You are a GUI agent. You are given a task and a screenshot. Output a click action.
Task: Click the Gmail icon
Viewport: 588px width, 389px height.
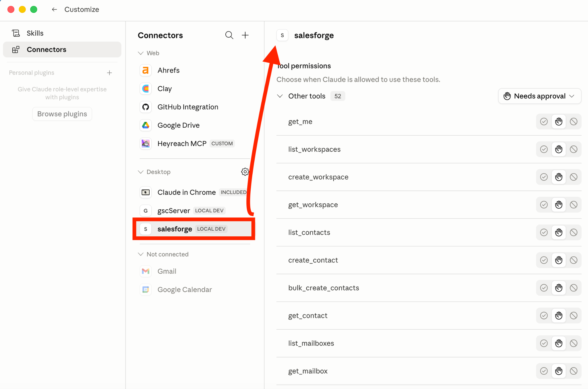(x=146, y=271)
